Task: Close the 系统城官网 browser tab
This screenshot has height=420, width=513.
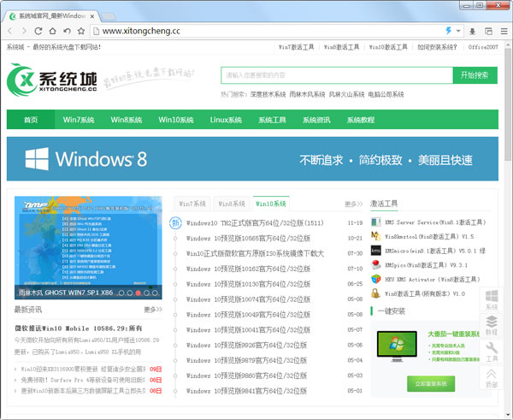Action: coord(92,16)
